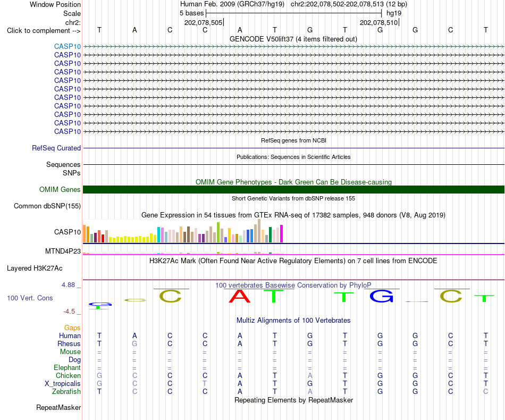Select the Chicken alignment row label
505x420 pixels.
(68, 375)
